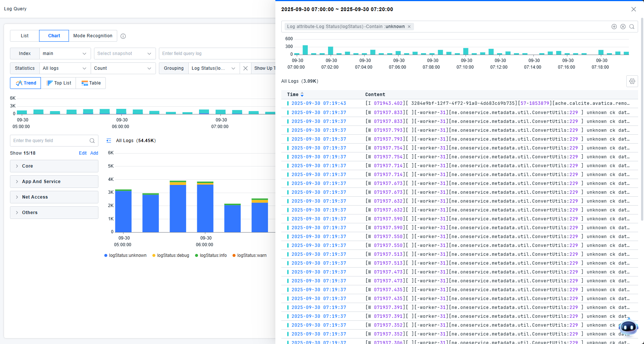The image size is (644, 344).
Task: Open the chatbot assistant robot icon
Action: 628,327
